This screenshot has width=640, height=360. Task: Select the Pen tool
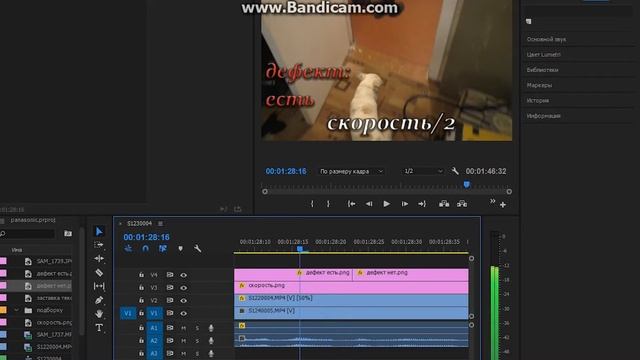tap(99, 300)
